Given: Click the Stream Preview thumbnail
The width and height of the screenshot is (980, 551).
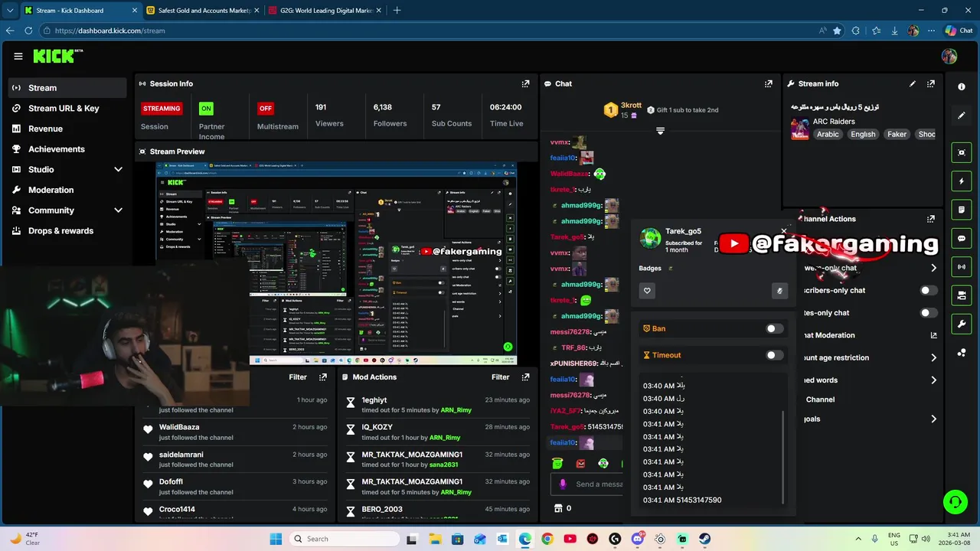Looking at the screenshot, I should [336, 263].
